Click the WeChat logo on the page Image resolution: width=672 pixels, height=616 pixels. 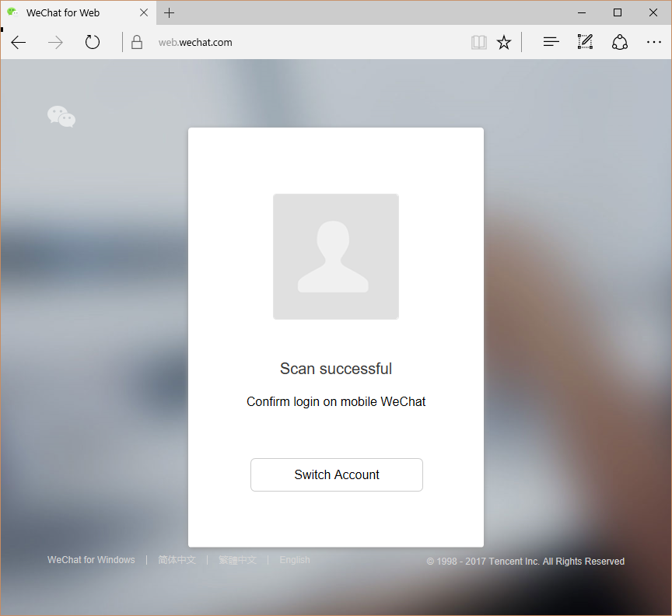pos(61,117)
